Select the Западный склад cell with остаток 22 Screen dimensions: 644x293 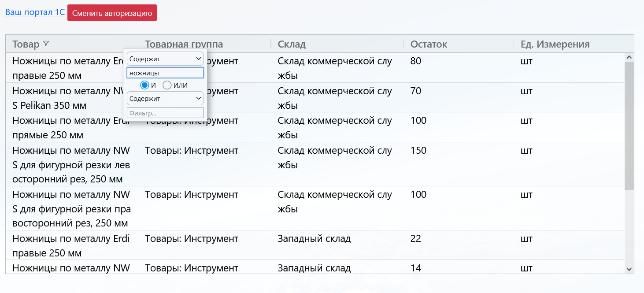314,239
